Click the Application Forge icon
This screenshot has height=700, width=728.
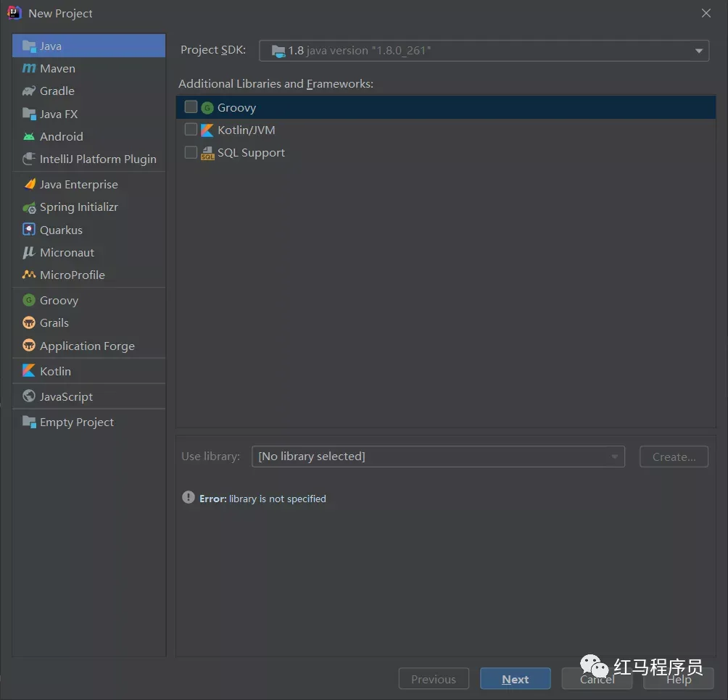point(29,345)
